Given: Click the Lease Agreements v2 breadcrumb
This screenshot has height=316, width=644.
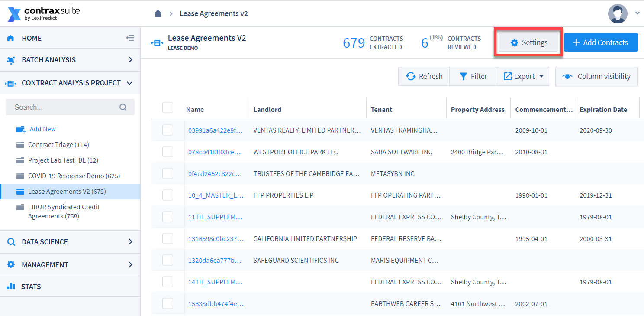Looking at the screenshot, I should click(x=214, y=13).
